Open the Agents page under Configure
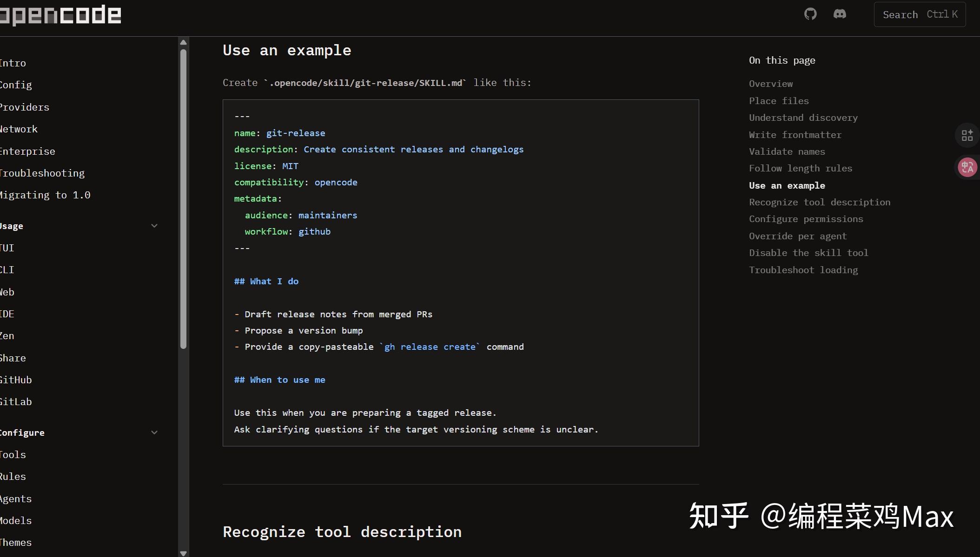The image size is (980, 557). pos(16,498)
